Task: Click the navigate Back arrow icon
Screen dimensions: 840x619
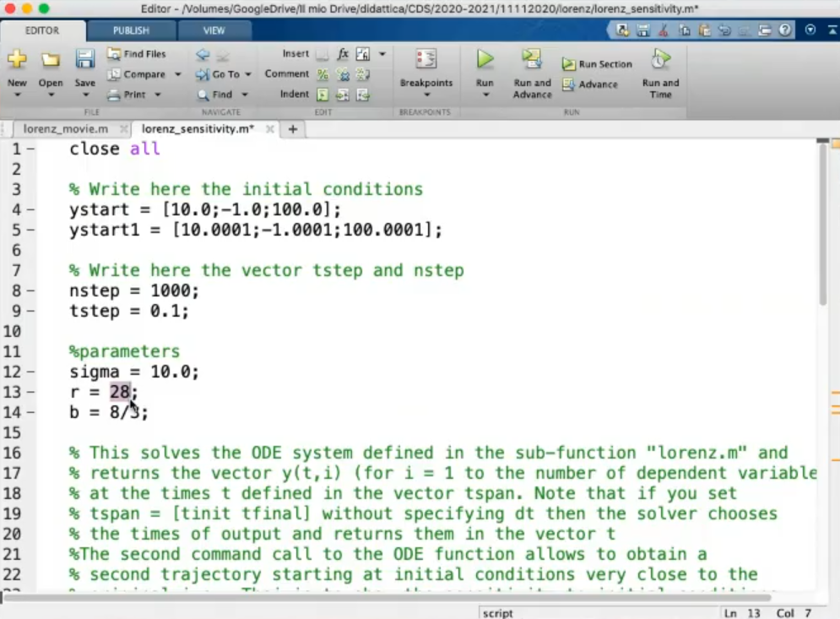Action: [x=203, y=55]
